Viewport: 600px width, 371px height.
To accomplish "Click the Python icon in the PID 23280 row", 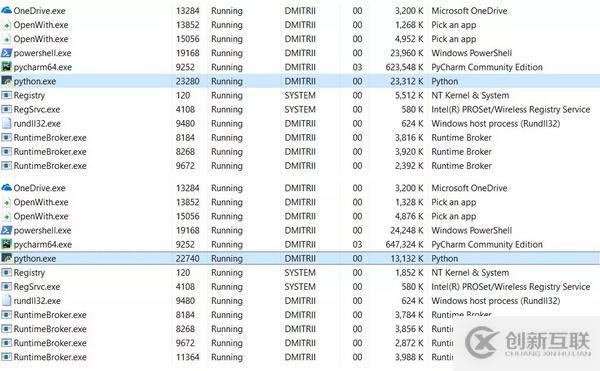I will point(7,81).
